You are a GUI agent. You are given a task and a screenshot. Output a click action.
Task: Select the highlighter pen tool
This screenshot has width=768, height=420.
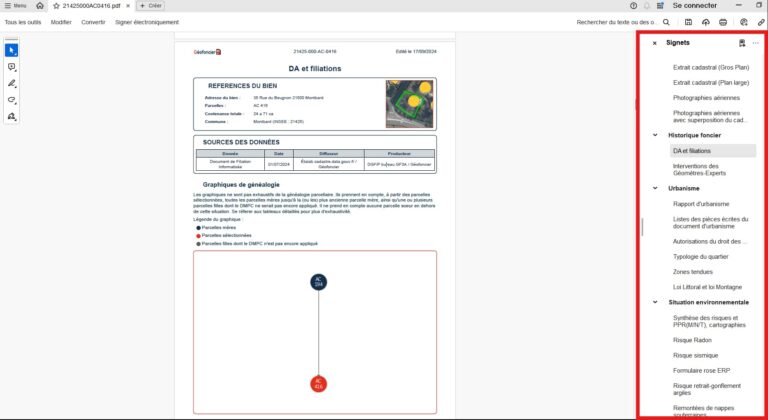[11, 83]
